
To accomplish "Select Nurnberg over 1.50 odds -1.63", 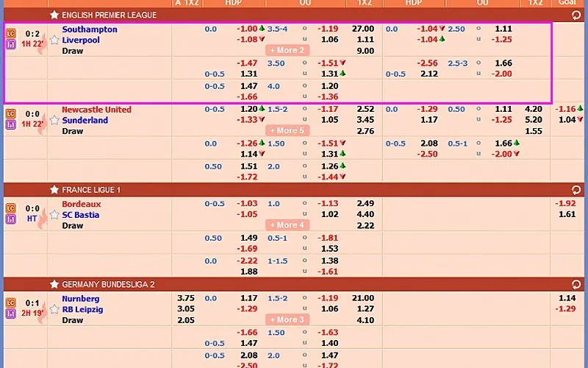I will [328, 333].
